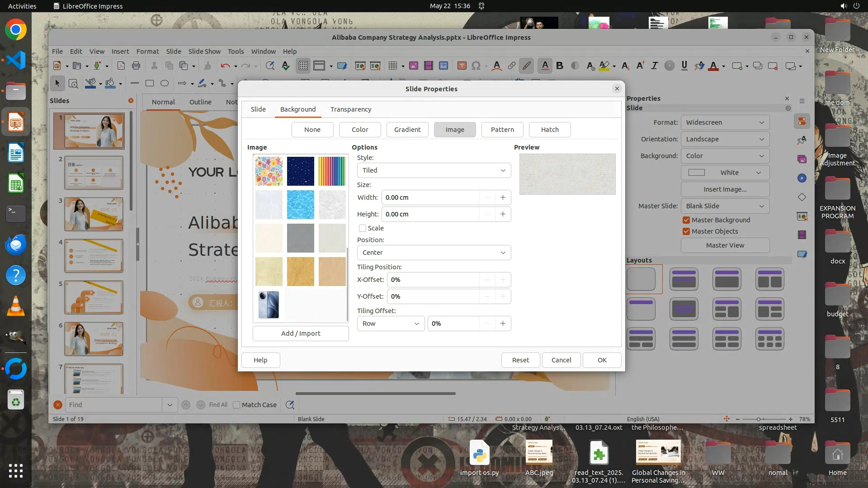This screenshot has width=868, height=488.
Task: Click the Display Grid toolbar icon
Action: coord(303,66)
